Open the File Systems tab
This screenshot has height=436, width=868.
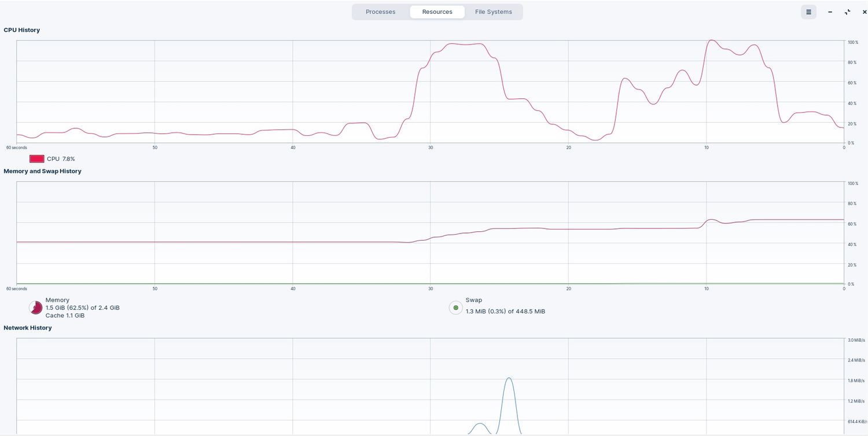point(493,12)
